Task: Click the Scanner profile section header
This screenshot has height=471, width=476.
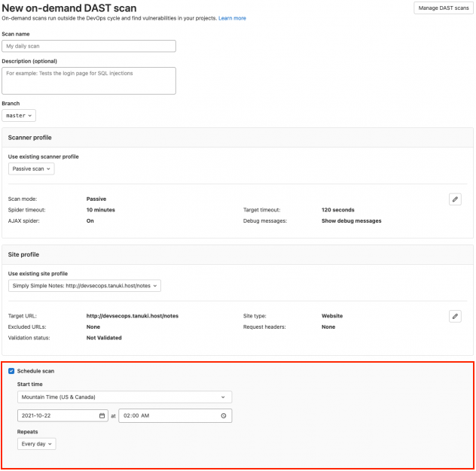Action: [29, 138]
